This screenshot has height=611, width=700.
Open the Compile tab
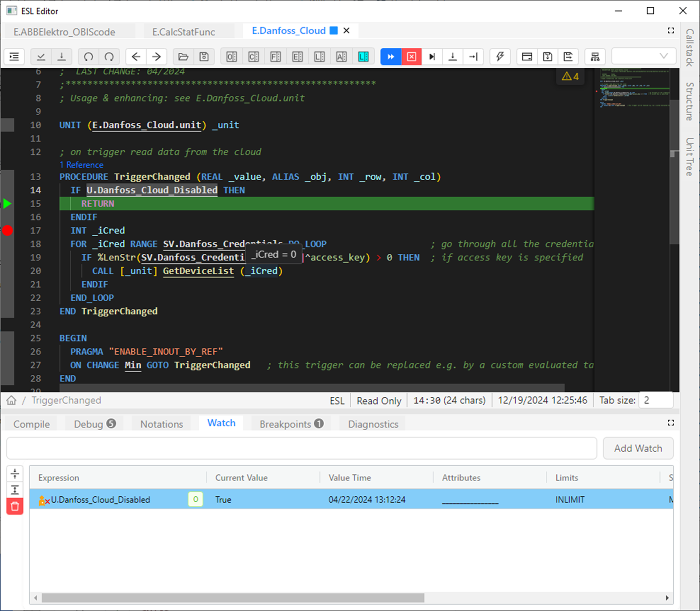point(32,424)
